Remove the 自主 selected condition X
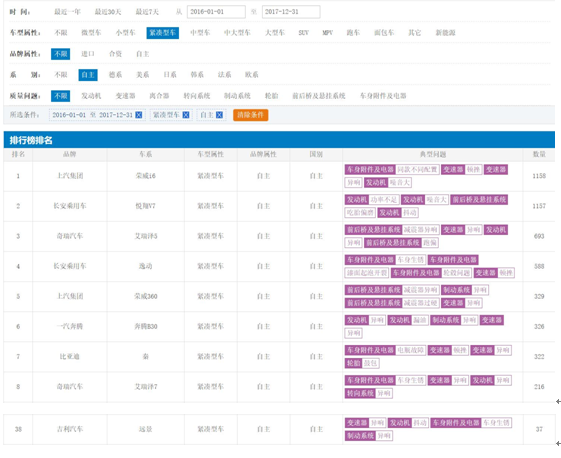Image resolution: width=561 pixels, height=458 pixels. coord(219,115)
